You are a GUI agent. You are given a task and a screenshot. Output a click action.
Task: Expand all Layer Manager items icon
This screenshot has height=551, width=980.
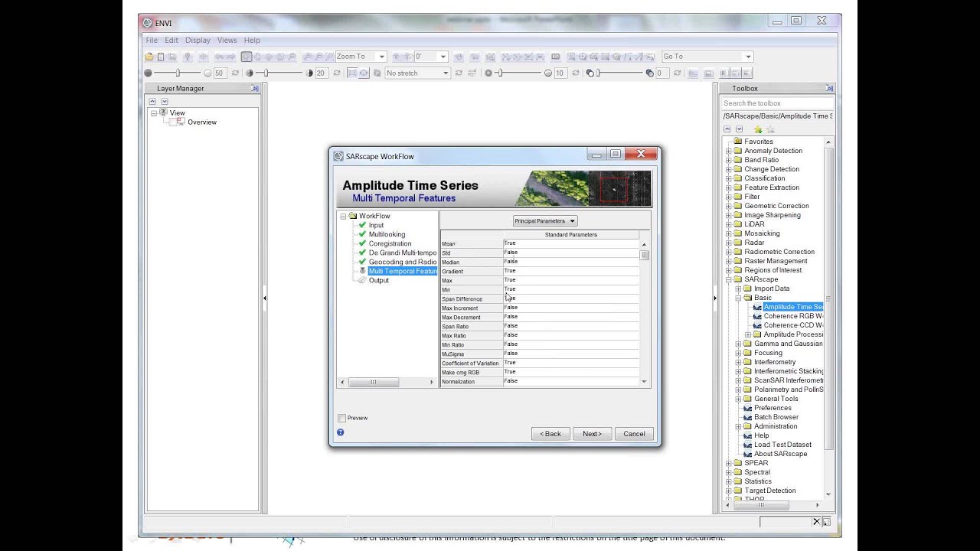[164, 101]
